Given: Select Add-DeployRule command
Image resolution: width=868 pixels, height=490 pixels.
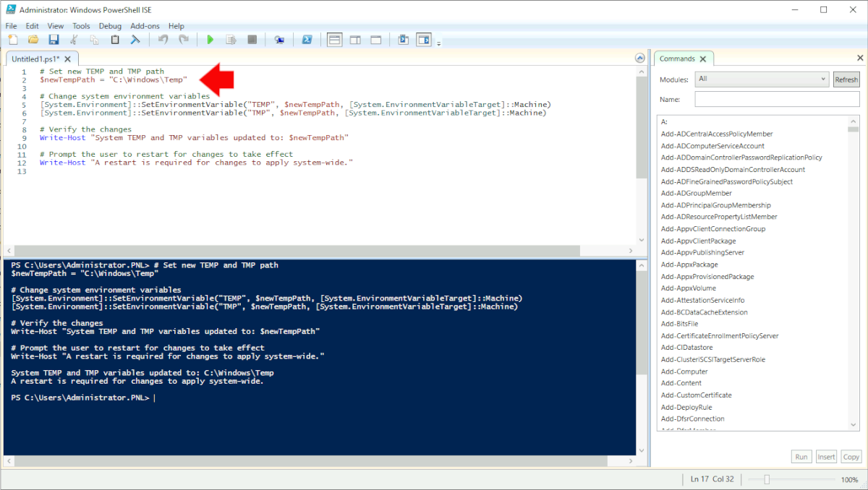Looking at the screenshot, I should pyautogui.click(x=686, y=407).
